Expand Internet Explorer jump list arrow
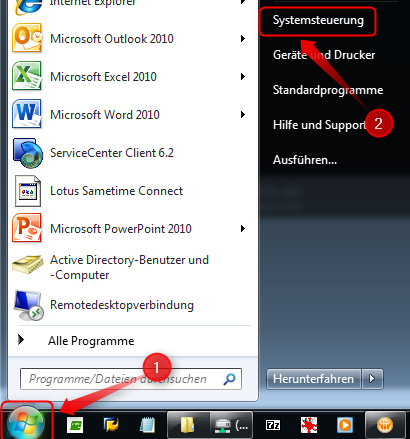The width and height of the screenshot is (410, 439). (x=243, y=2)
